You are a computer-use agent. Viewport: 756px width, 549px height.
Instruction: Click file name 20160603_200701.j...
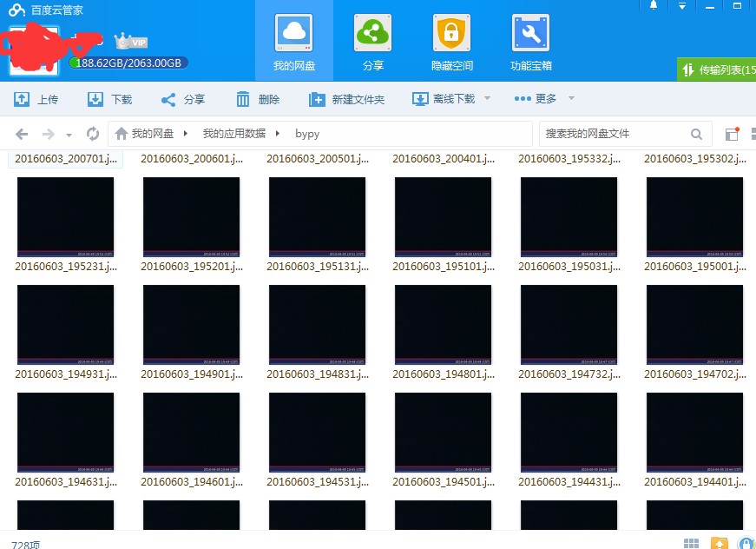(66, 159)
